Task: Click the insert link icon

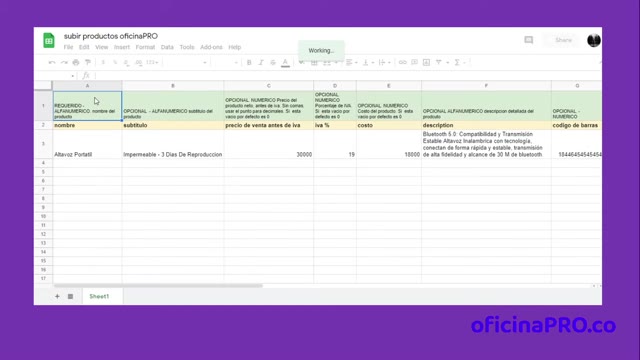Action: pyautogui.click(x=402, y=62)
